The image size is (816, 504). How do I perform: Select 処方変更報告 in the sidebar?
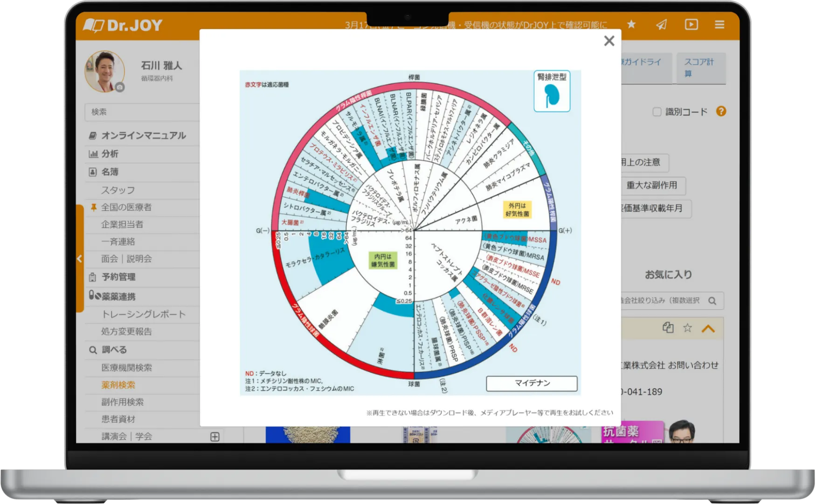(x=126, y=331)
